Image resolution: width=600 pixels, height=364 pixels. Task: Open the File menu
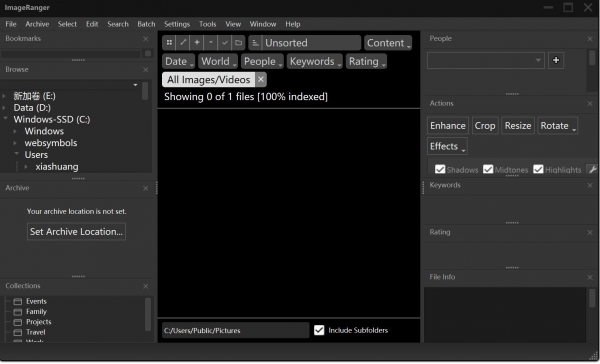(x=11, y=24)
